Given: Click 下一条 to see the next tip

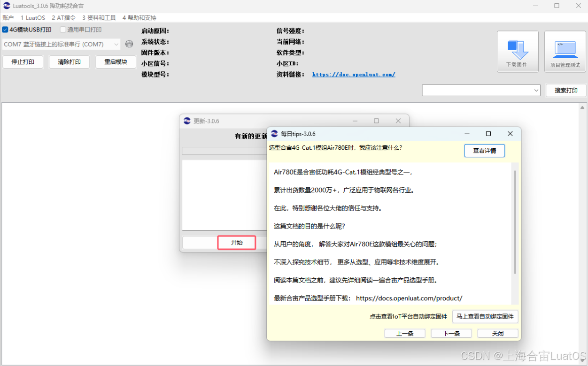Looking at the screenshot, I should tap(451, 333).
